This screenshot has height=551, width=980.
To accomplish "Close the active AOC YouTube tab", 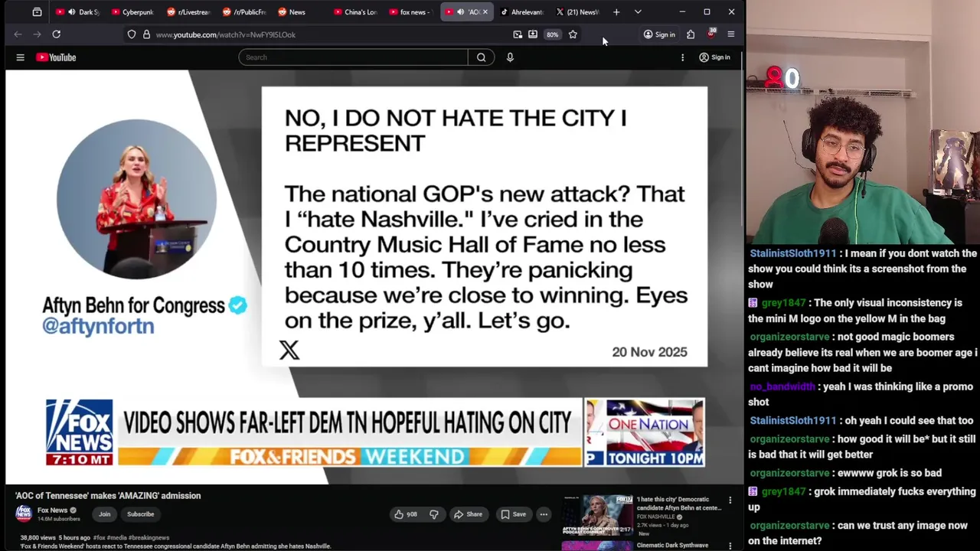I will [485, 12].
